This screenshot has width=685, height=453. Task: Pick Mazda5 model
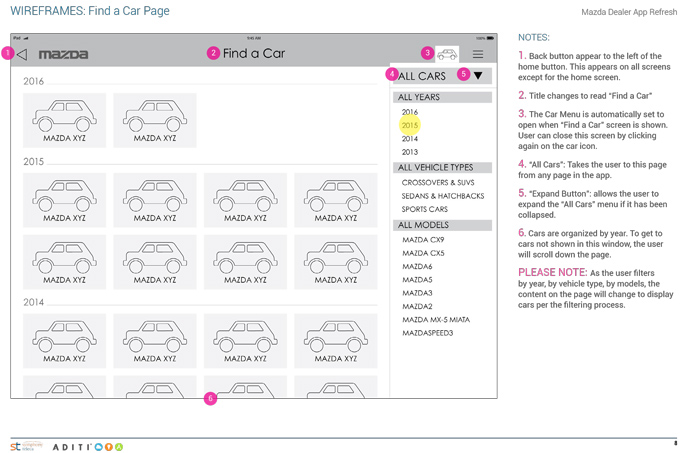pyautogui.click(x=417, y=280)
